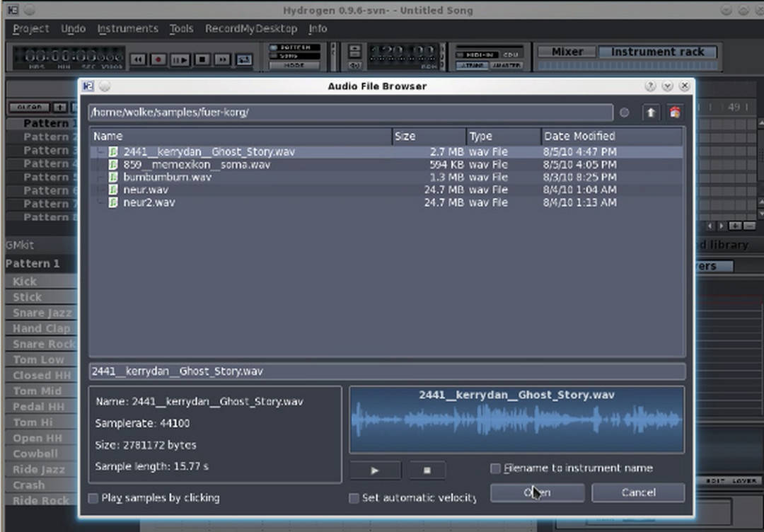Image resolution: width=764 pixels, height=532 pixels.
Task: Open the Tools menu
Action: coord(181,29)
